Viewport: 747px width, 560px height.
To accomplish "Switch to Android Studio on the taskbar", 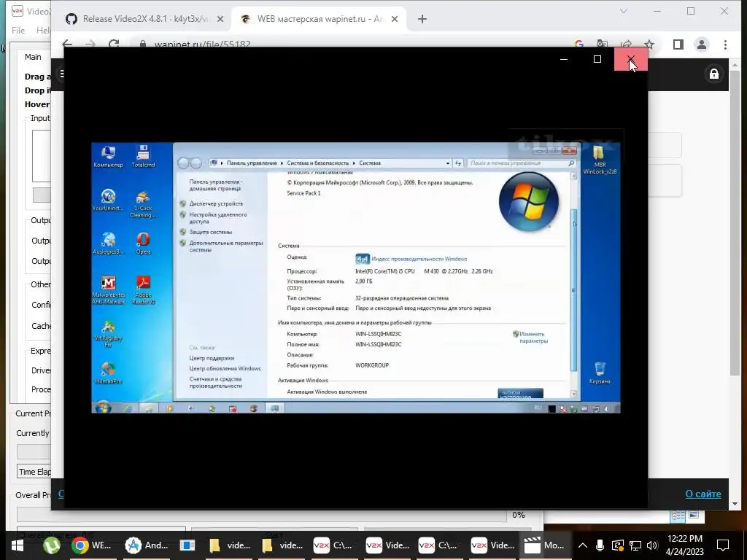I will [146, 545].
